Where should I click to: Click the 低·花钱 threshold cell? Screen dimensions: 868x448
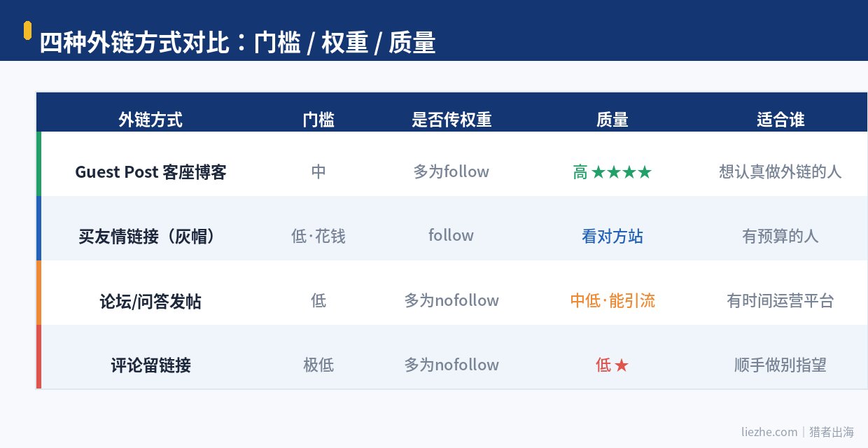coord(318,237)
